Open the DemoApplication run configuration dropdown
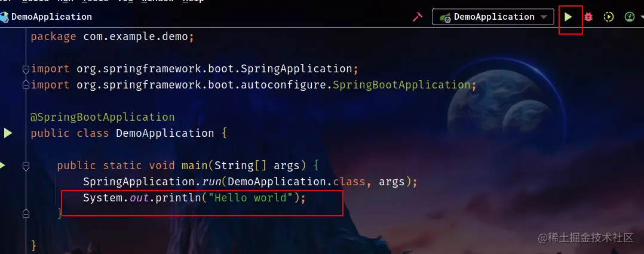The width and height of the screenshot is (644, 254). (493, 17)
